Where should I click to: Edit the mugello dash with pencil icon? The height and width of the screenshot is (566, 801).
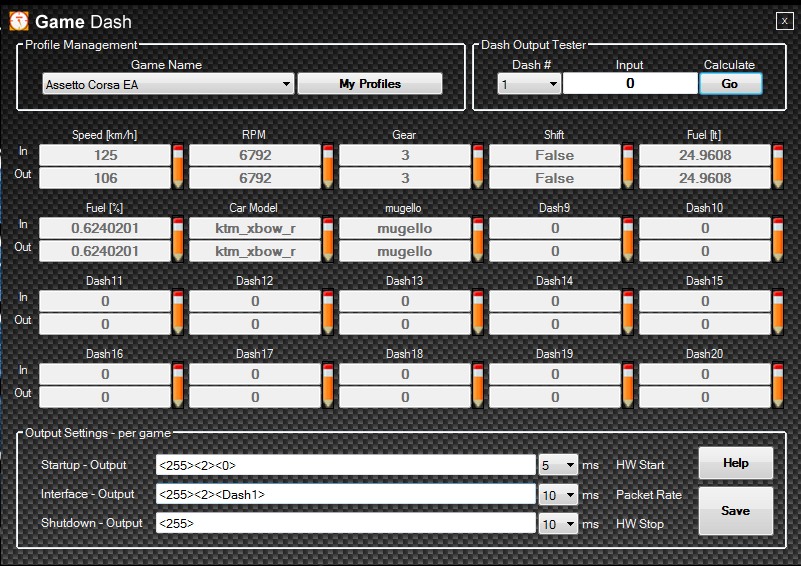pos(478,239)
